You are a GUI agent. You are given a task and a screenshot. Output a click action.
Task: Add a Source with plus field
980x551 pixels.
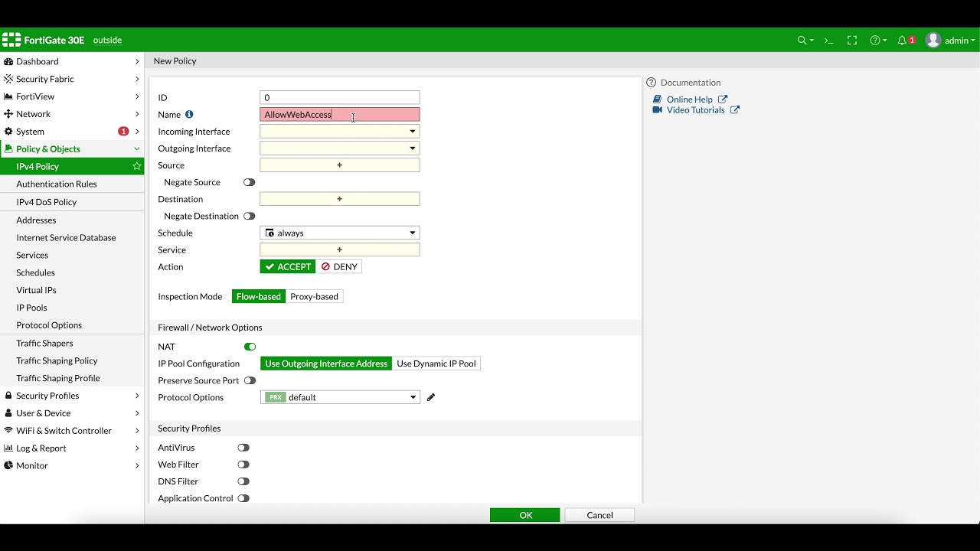(340, 165)
